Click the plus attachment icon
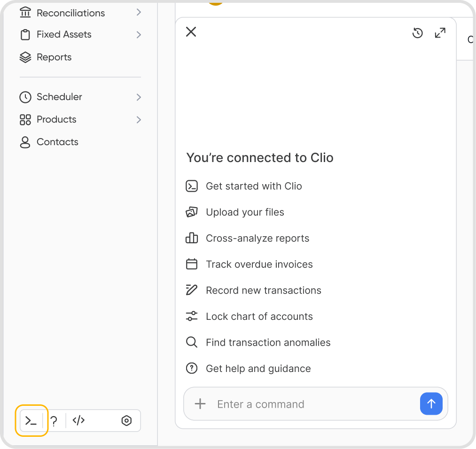Image resolution: width=476 pixels, height=449 pixels. coord(200,404)
